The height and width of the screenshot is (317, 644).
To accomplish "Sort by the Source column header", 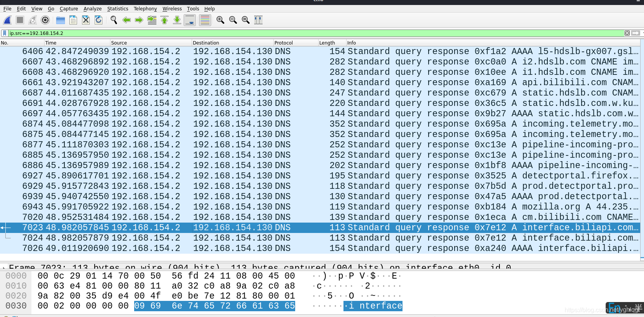I will point(151,43).
